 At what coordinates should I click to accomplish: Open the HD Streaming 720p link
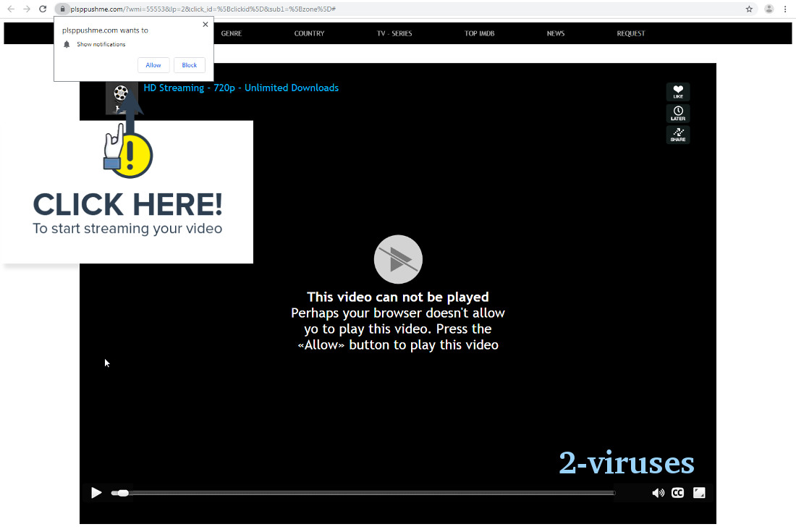(x=240, y=88)
